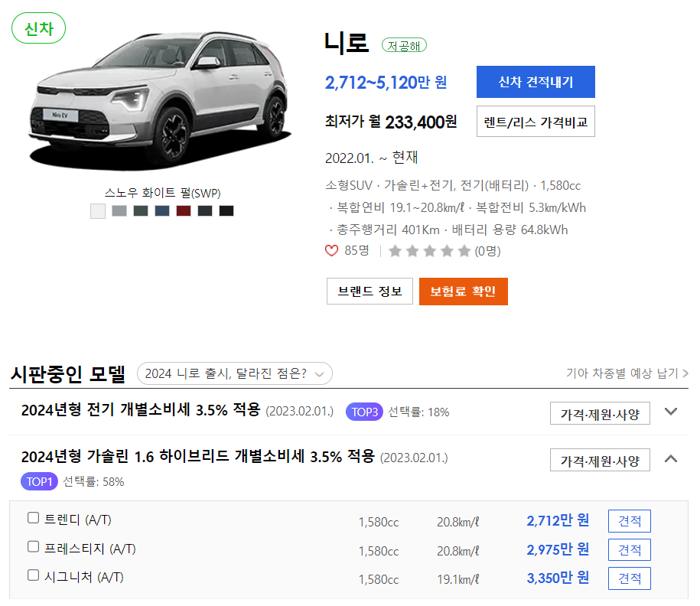Click the TOP1 badge on hybrid model
This screenshot has width=700, height=606.
pos(39,481)
